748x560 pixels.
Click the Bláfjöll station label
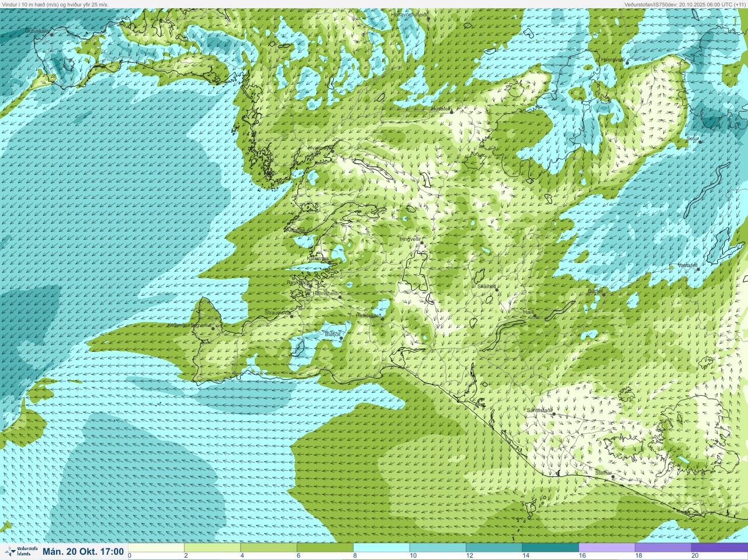tap(333, 334)
